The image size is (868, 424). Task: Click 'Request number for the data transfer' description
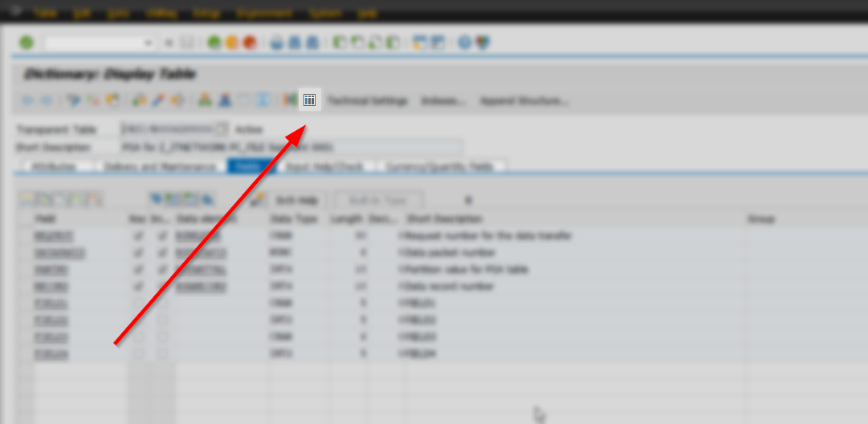[x=488, y=236]
